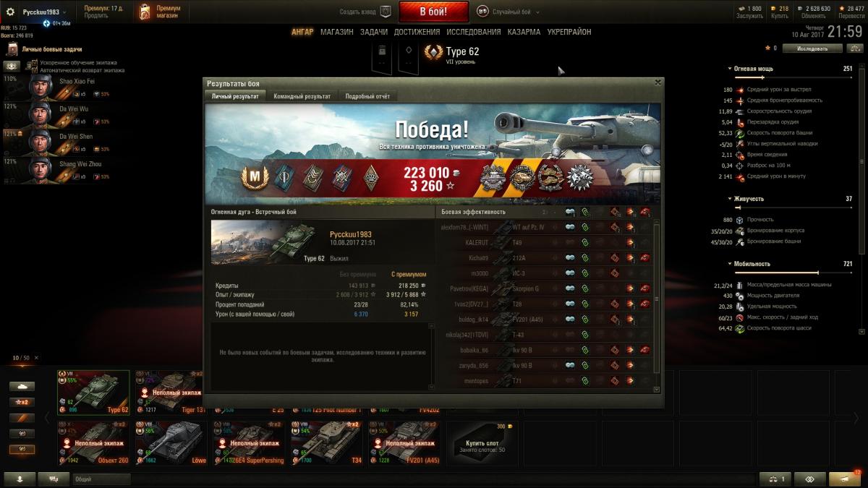Toggle Автоматический возврат экипажа checkbox
The height and width of the screenshot is (488, 868).
point(34,70)
